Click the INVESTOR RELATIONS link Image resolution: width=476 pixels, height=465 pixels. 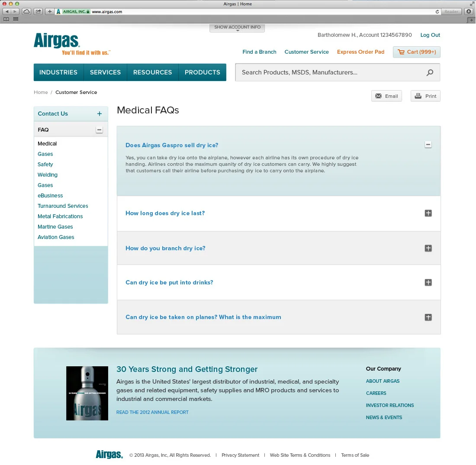coord(390,406)
